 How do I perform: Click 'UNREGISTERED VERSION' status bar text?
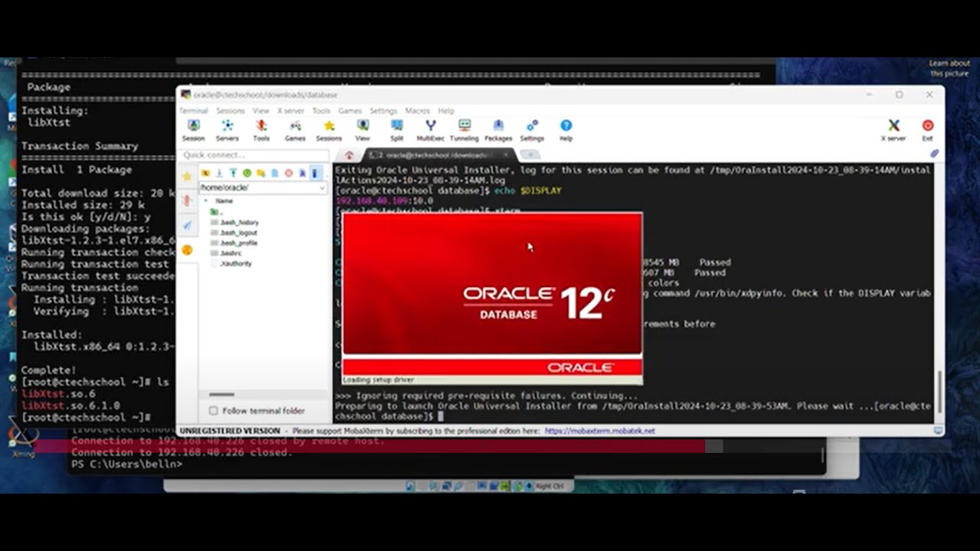[229, 431]
